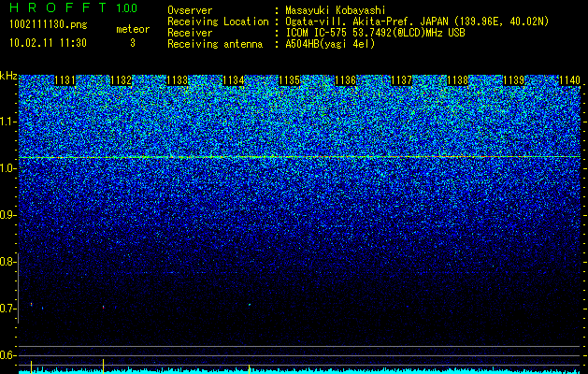Click the 1139 time marker
This screenshot has width=588, height=374.
(x=514, y=80)
